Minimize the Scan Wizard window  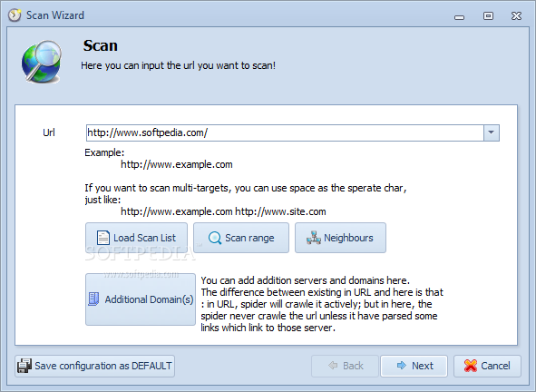tap(460, 16)
